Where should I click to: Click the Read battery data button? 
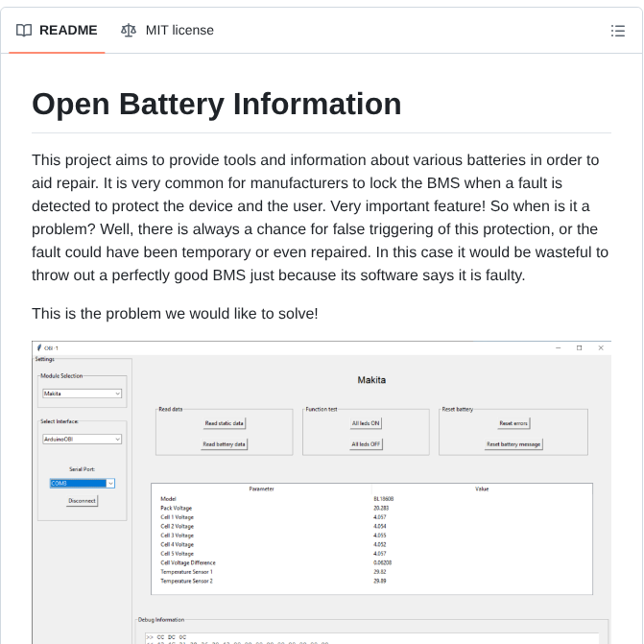pyautogui.click(x=225, y=444)
